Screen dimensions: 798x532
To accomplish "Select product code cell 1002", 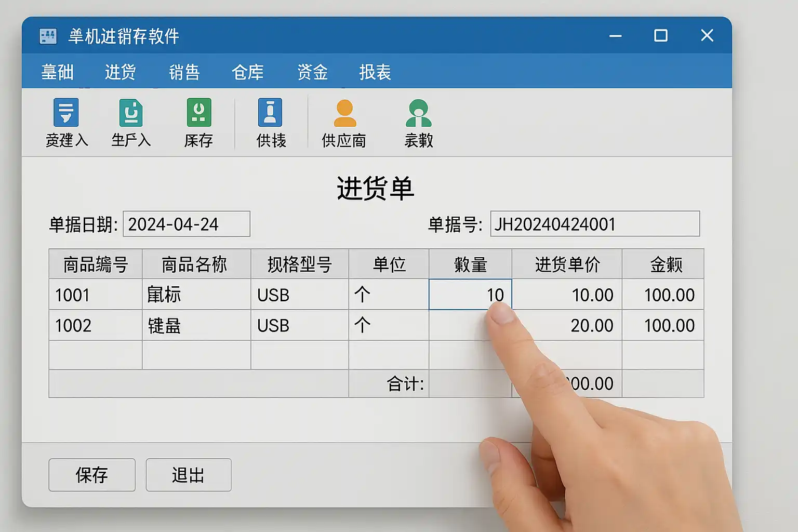I will coord(96,325).
